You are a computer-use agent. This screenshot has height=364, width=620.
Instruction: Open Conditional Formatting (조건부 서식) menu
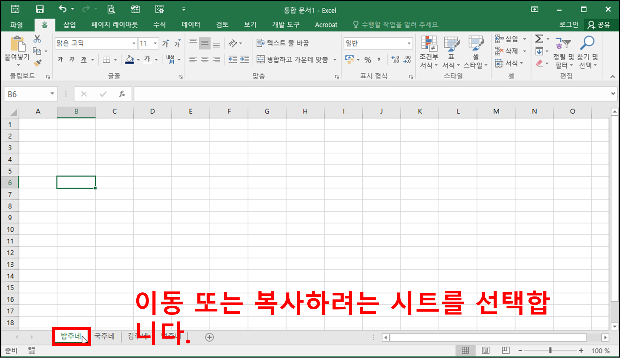[429, 52]
